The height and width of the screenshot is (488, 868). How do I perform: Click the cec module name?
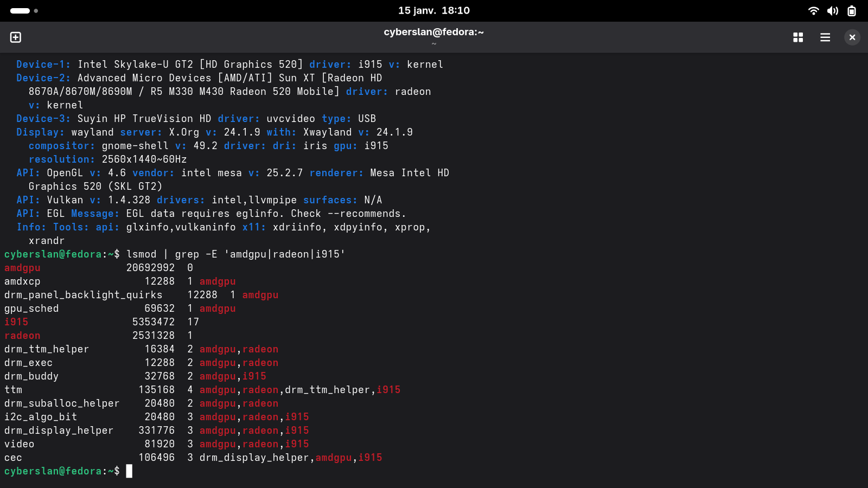pyautogui.click(x=13, y=458)
